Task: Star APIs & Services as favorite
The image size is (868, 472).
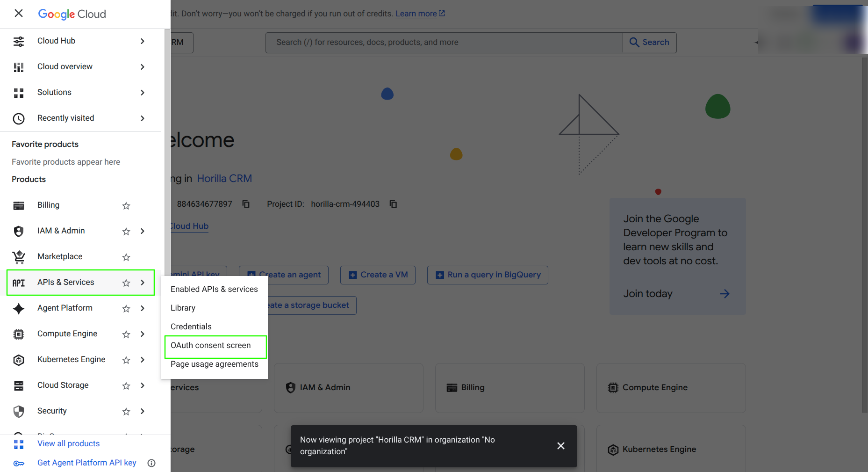Action: pyautogui.click(x=126, y=283)
